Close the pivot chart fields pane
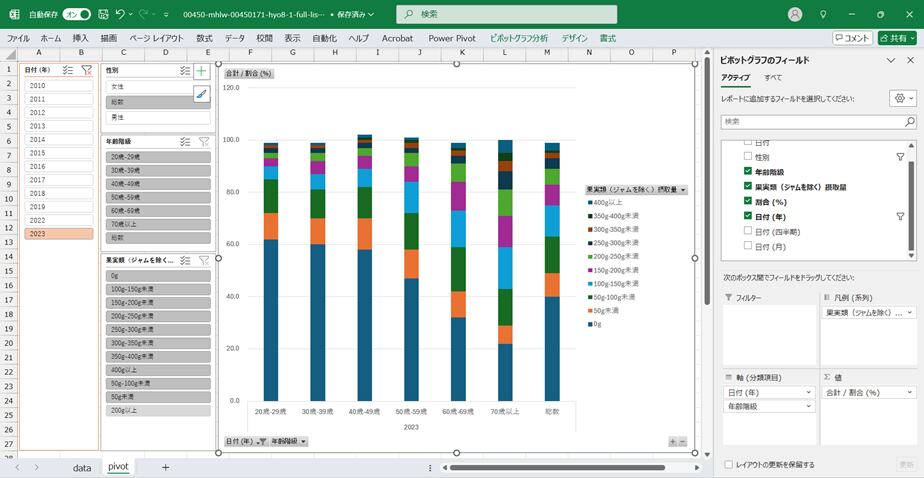The height and width of the screenshot is (478, 924). 911,60
